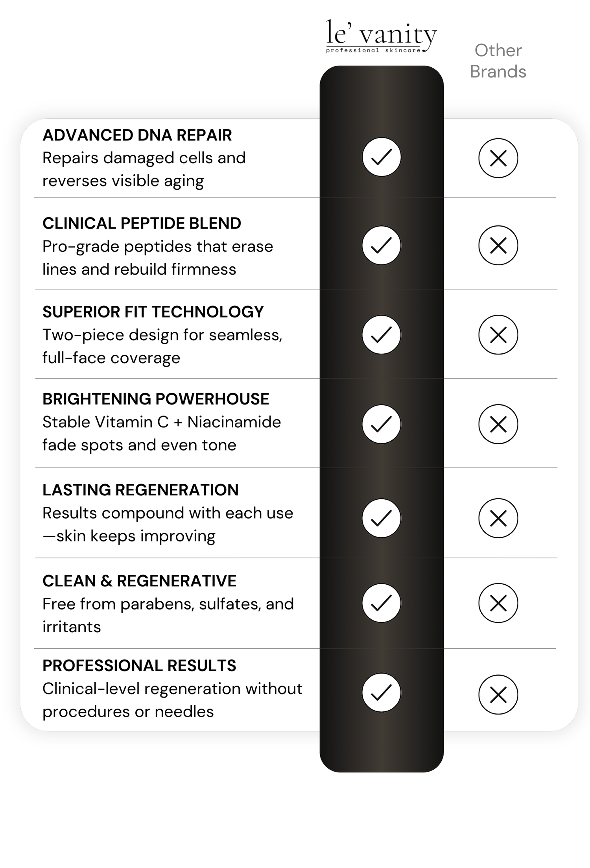
Task: Click the Brightening Powerhouse checkmark icon
Action: click(x=381, y=424)
